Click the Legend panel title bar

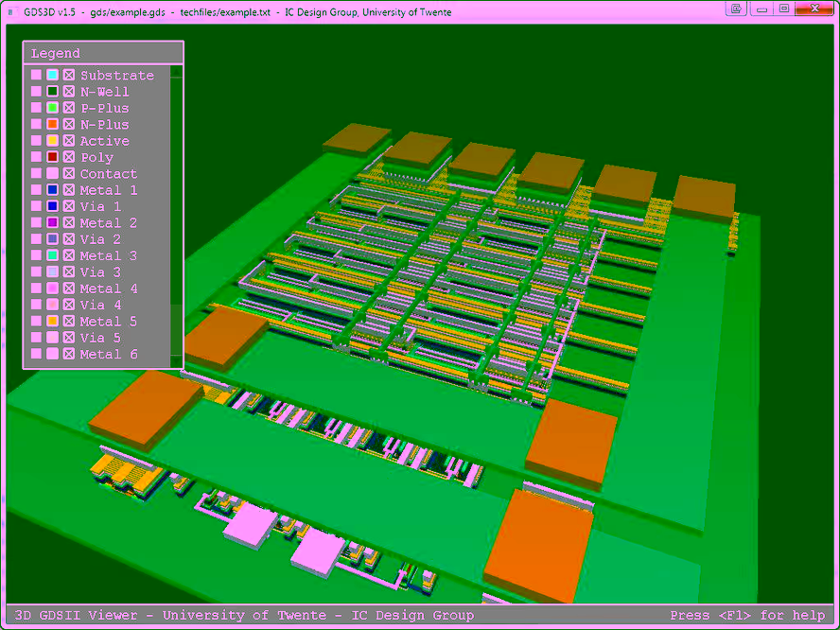click(103, 53)
